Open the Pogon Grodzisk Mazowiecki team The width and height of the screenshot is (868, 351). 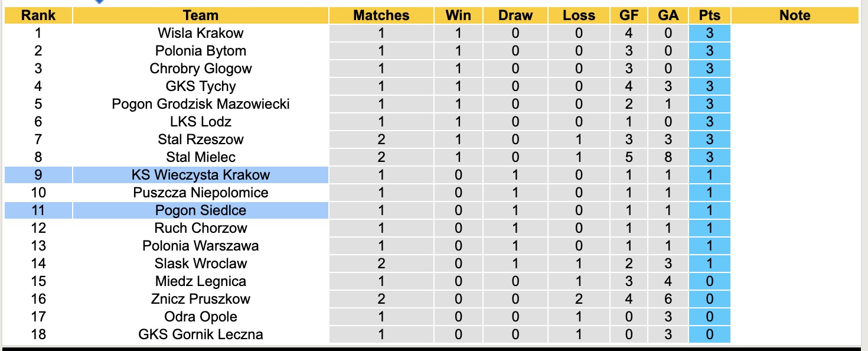pos(201,104)
